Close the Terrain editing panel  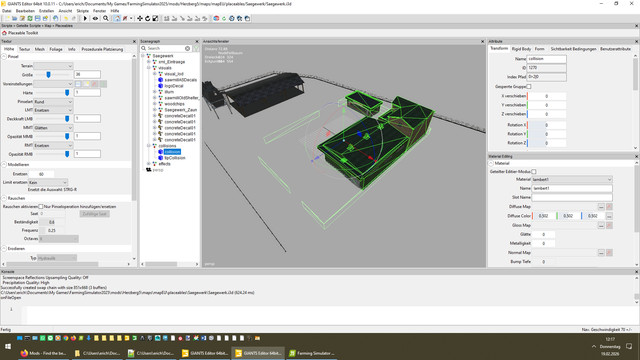tap(134, 41)
